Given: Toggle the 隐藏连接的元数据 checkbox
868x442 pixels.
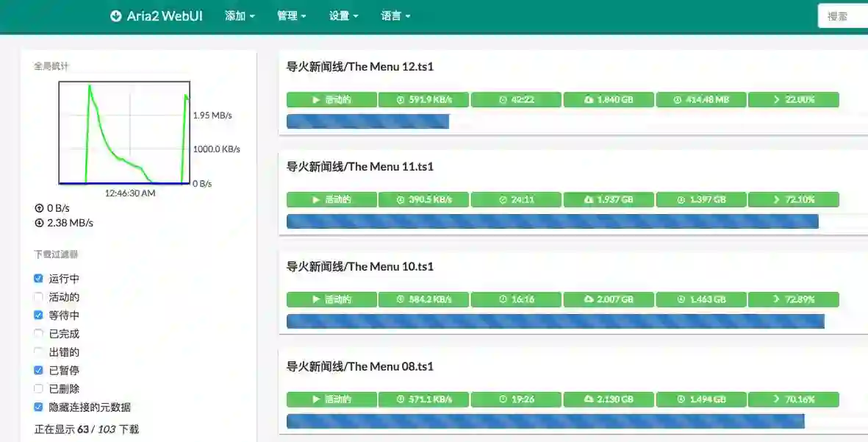Looking at the screenshot, I should [38, 407].
